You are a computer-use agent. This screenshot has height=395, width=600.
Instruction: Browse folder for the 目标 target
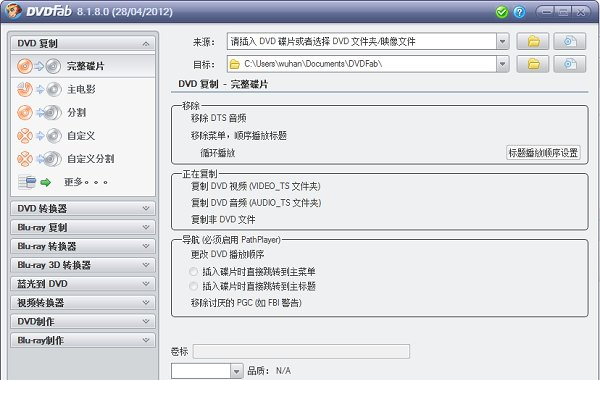pos(533,64)
